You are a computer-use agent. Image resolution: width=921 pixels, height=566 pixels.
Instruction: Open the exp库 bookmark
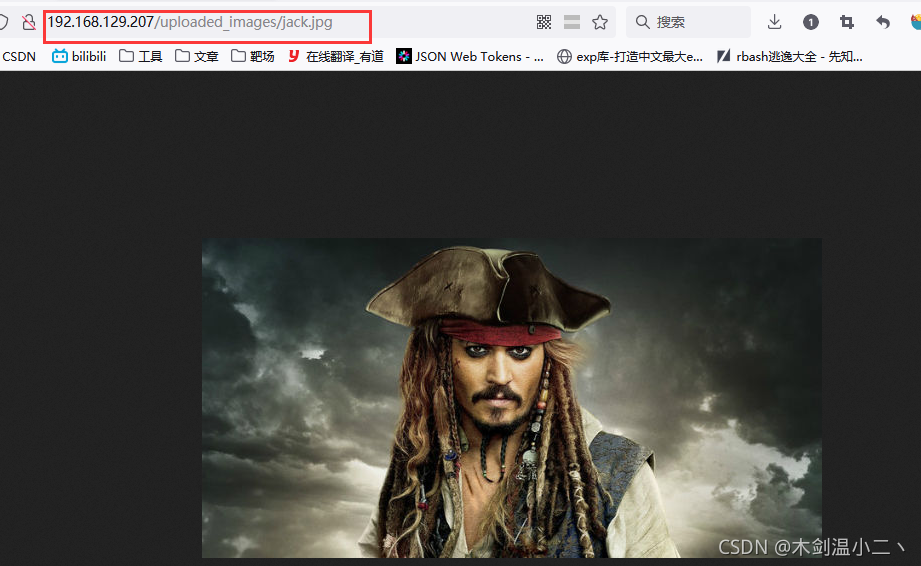point(630,56)
